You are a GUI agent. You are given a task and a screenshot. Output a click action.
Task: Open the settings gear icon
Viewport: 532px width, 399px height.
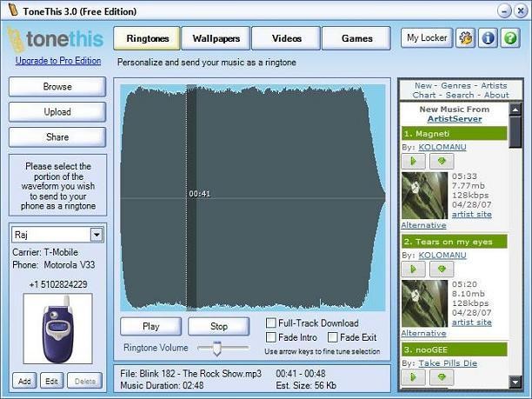466,38
